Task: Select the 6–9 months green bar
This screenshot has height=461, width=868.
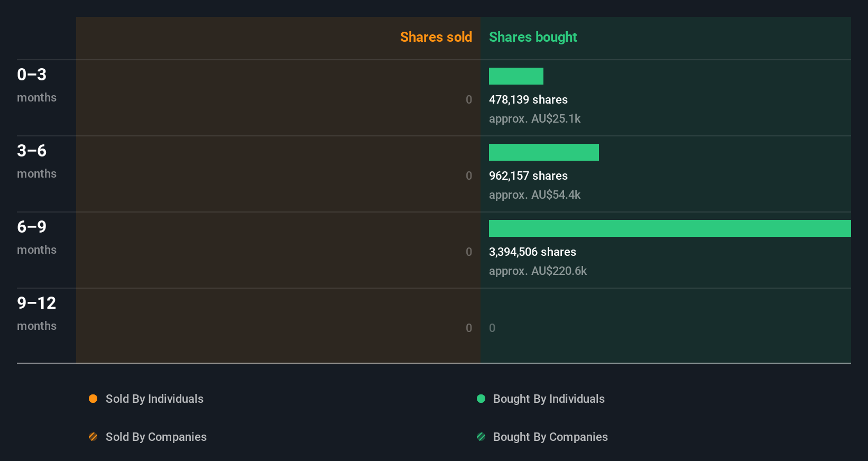Action: click(670, 228)
